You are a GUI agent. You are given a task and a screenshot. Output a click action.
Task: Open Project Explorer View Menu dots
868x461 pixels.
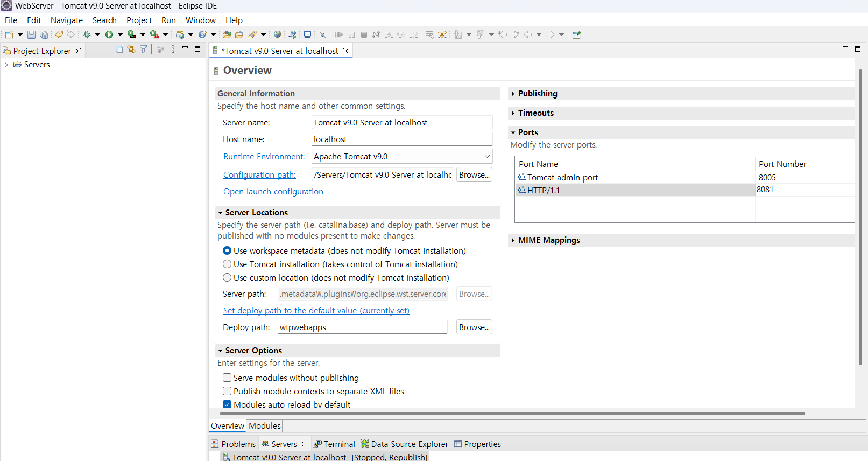173,49
